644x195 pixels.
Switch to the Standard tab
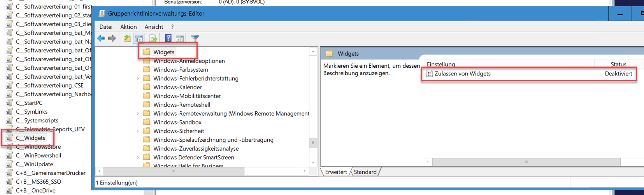click(x=365, y=172)
